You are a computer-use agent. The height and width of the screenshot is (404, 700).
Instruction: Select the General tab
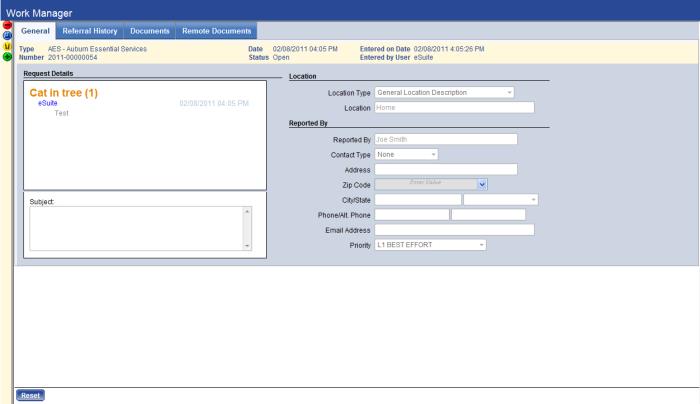click(37, 31)
